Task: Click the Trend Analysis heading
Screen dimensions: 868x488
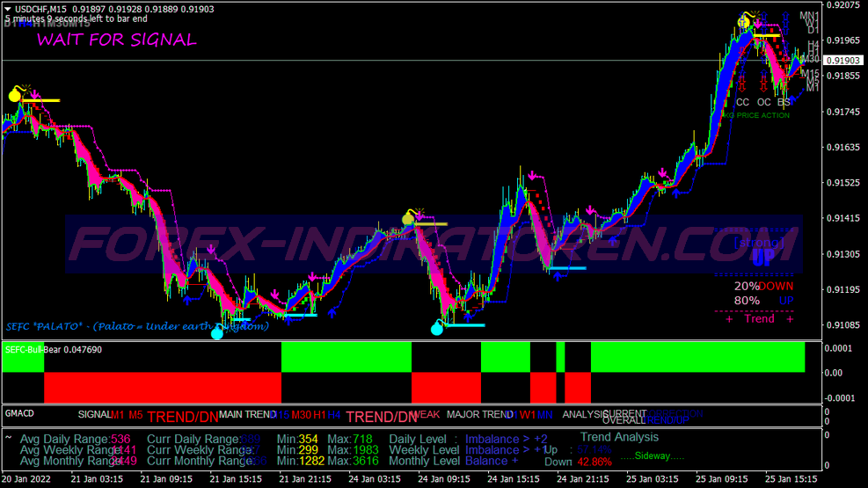Action: 619,436
